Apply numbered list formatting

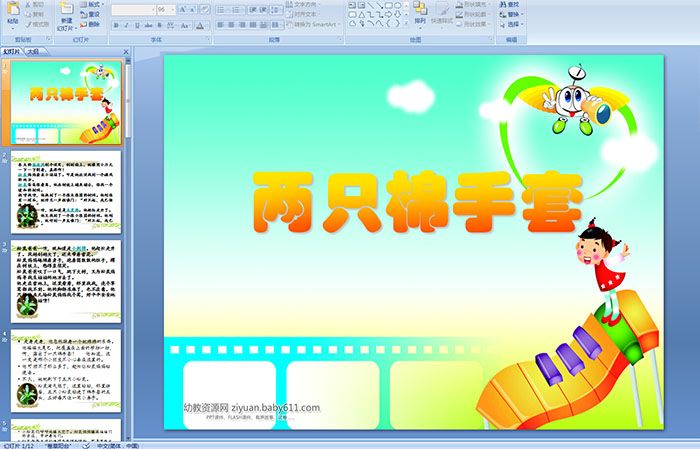click(238, 9)
